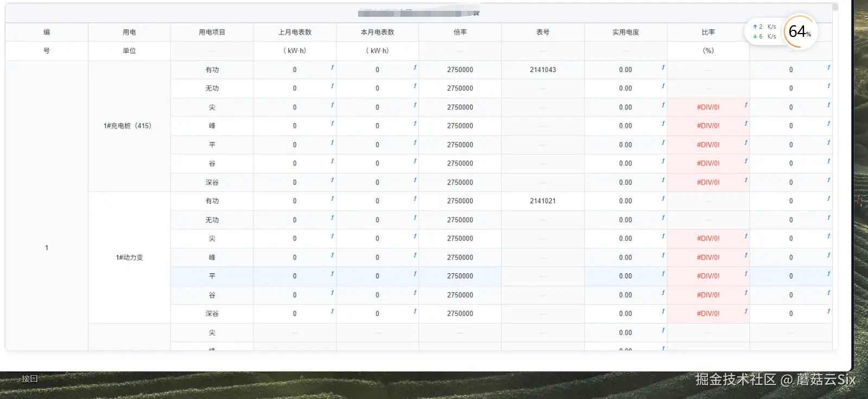
Task: Click formula icon in 1#充电桩 深谷 实用电度 cell
Action: click(663, 179)
